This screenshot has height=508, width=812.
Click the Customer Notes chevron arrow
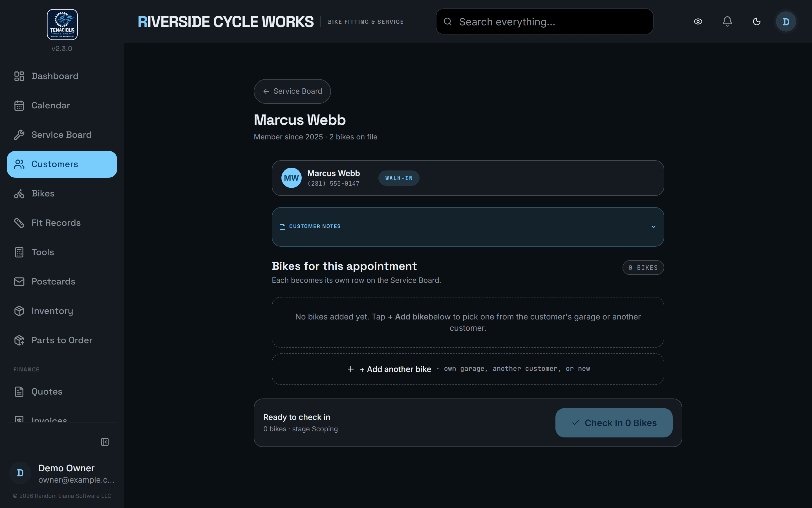coord(653,227)
